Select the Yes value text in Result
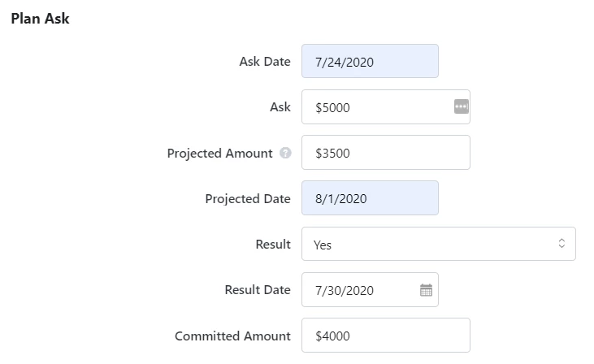The width and height of the screenshot is (594, 364). tap(323, 245)
